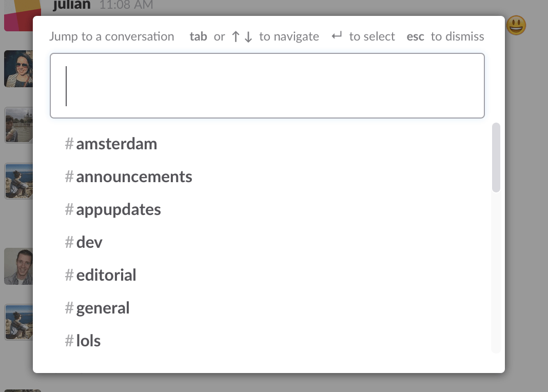
Task: Open the #editorial channel
Action: 106,275
